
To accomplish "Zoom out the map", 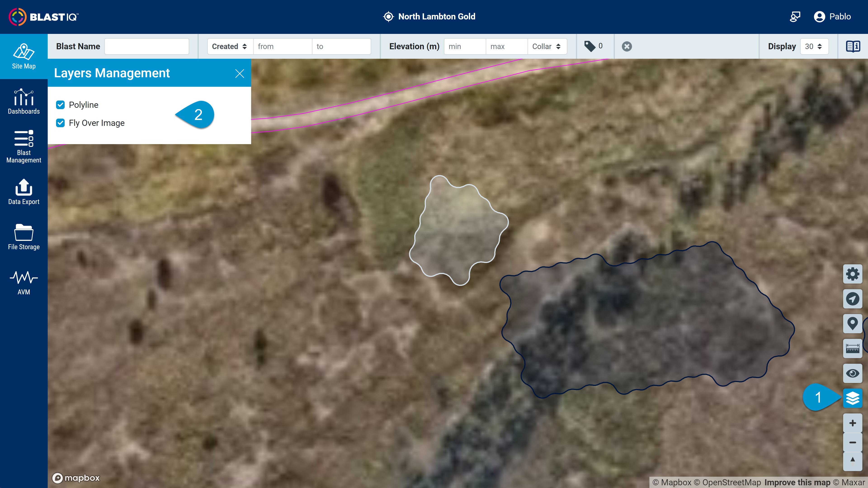I will point(852,442).
